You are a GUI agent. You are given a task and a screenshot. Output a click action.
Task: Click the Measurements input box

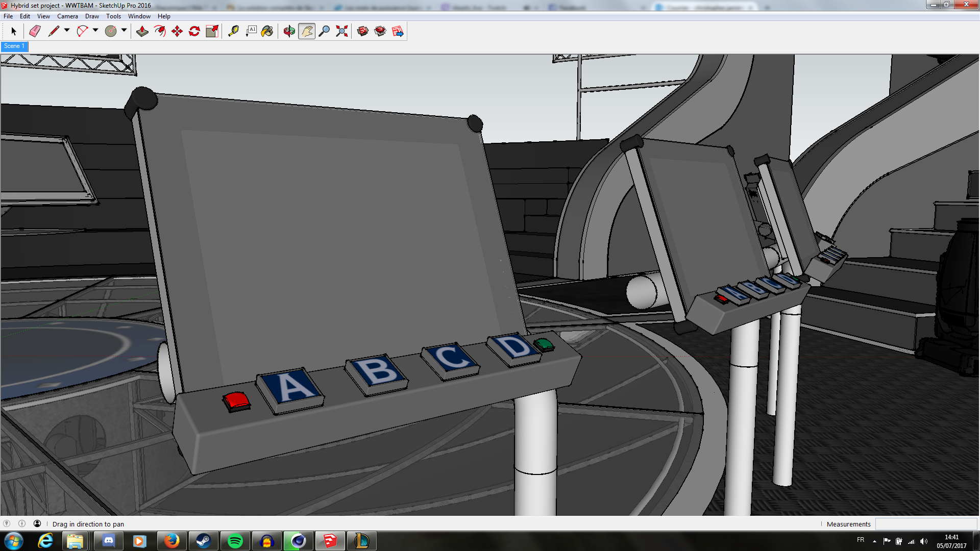pos(925,524)
